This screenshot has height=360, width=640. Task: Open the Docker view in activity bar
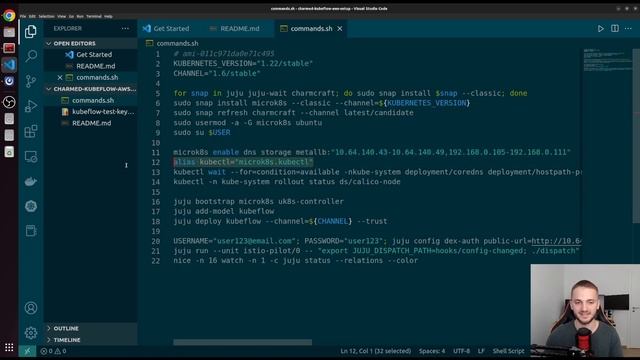point(31,181)
